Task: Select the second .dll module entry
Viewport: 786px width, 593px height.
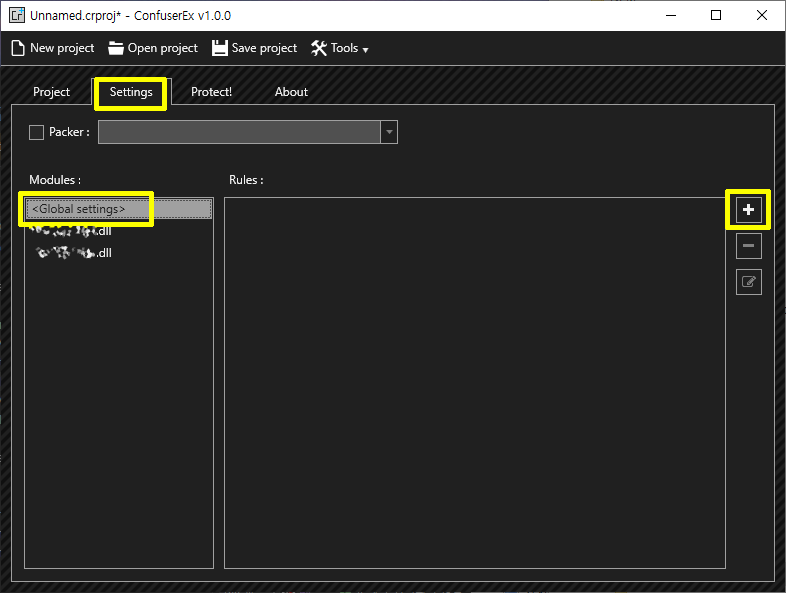Action: (x=119, y=253)
